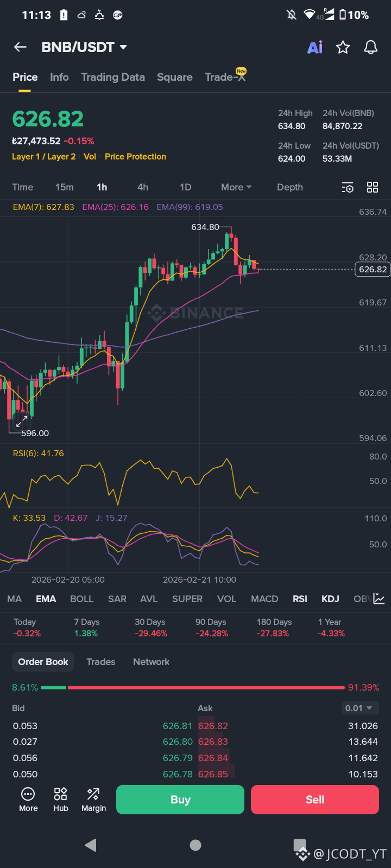Toggle the MACD indicator
Viewport: 391px width, 868px height.
pyautogui.click(x=264, y=599)
